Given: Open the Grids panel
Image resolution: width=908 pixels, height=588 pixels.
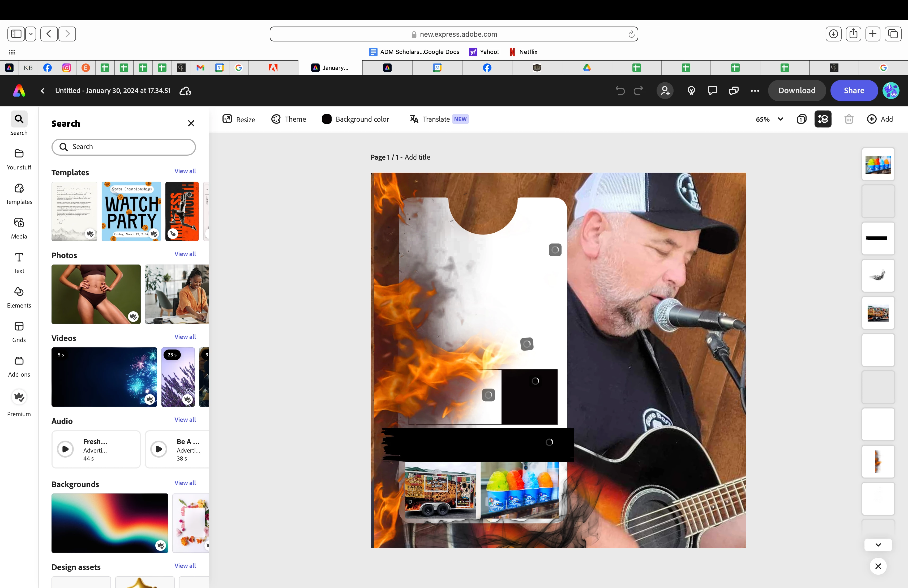Looking at the screenshot, I should tap(19, 332).
